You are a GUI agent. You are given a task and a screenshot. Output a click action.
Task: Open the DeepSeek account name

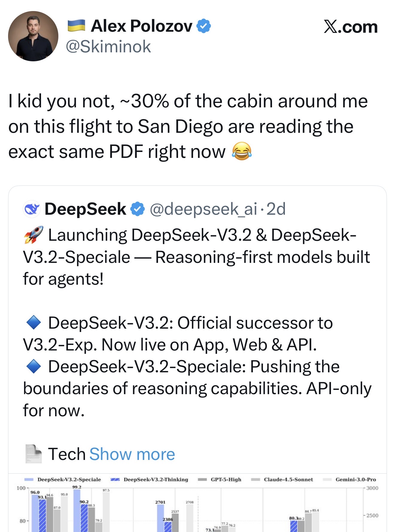(85, 209)
